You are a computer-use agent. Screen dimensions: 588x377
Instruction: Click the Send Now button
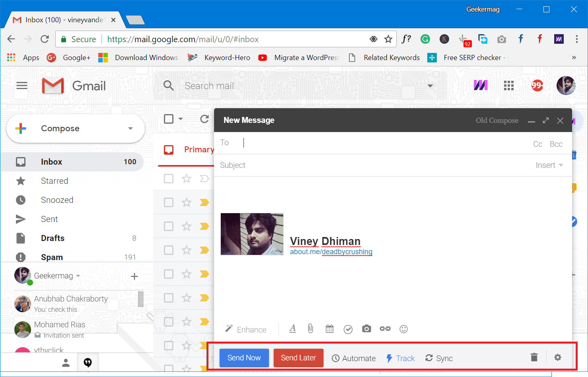[x=244, y=358]
